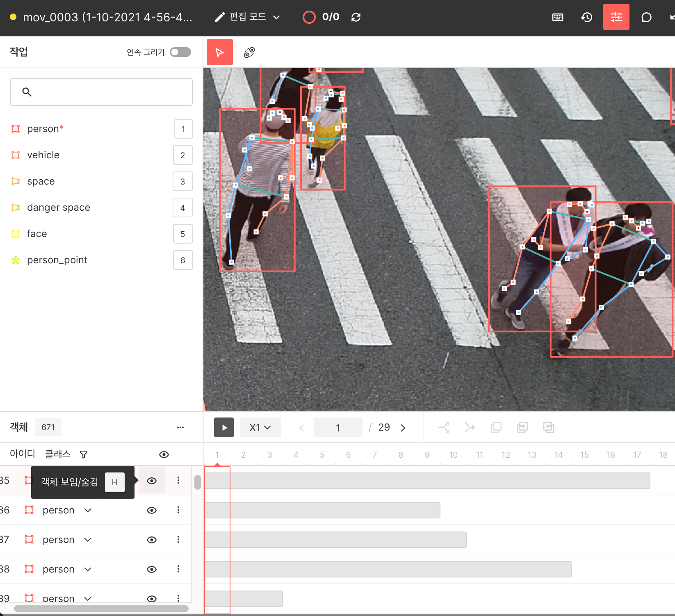The width and height of the screenshot is (675, 616).
Task: Click shortcut key 6 button for person_point
Action: 183,260
